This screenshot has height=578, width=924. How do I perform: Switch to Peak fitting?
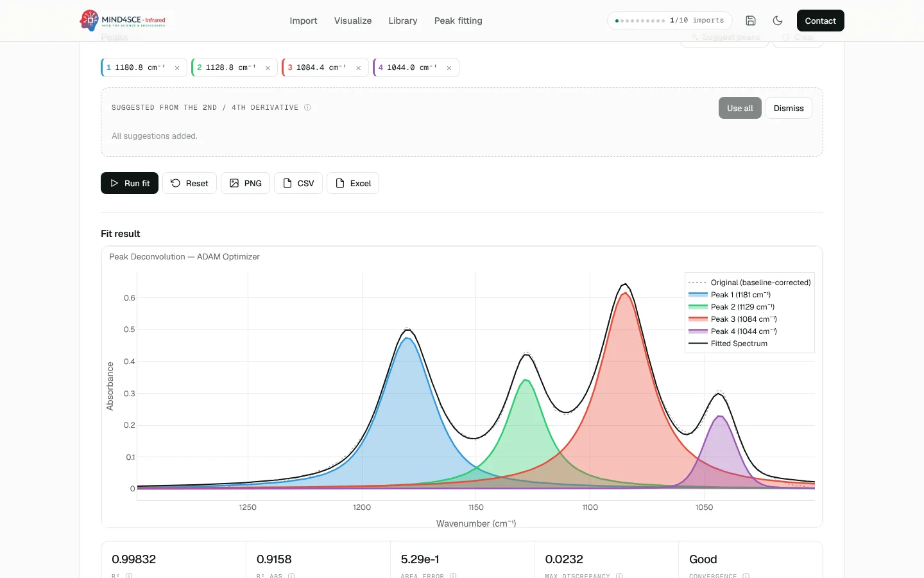tap(458, 21)
